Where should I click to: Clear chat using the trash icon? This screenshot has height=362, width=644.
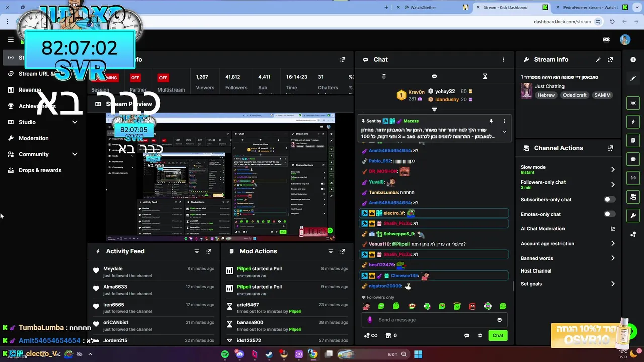tap(384, 76)
